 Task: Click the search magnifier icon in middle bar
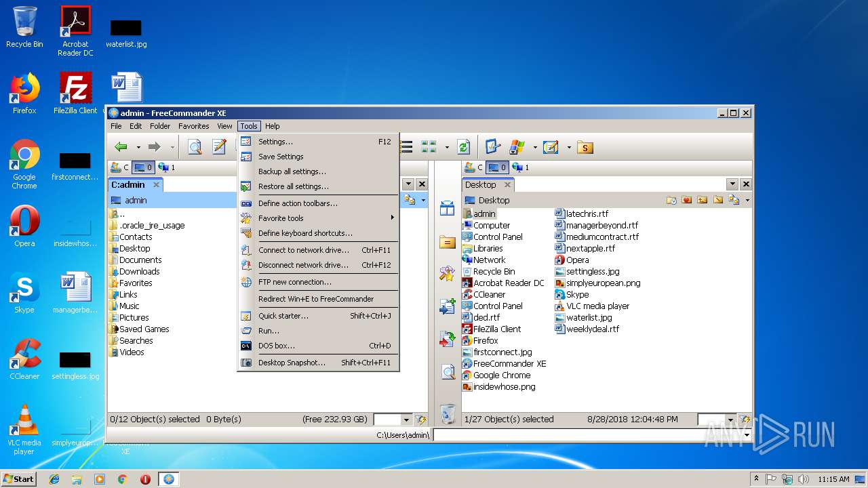[448, 371]
